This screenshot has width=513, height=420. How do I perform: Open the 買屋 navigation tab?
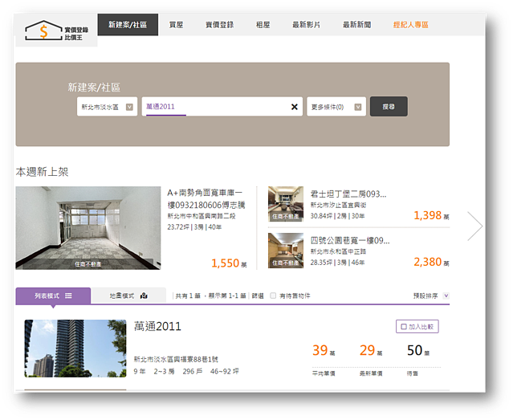[x=176, y=25]
